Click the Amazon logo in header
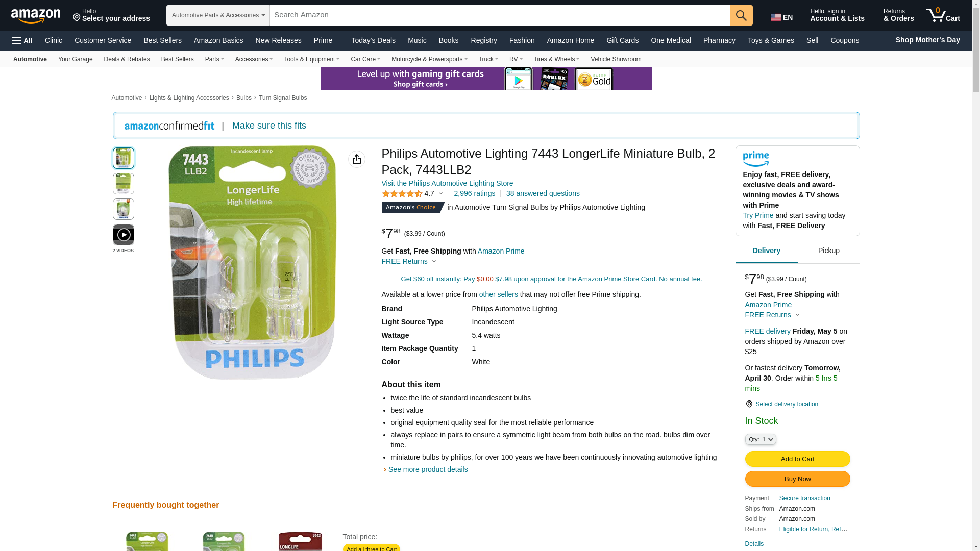 coord(36,16)
